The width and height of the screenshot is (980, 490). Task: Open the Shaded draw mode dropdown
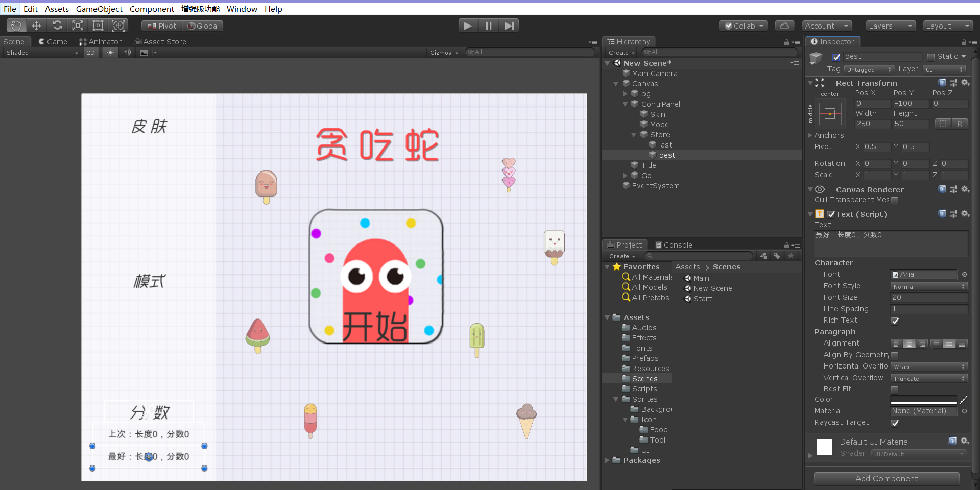(x=42, y=52)
